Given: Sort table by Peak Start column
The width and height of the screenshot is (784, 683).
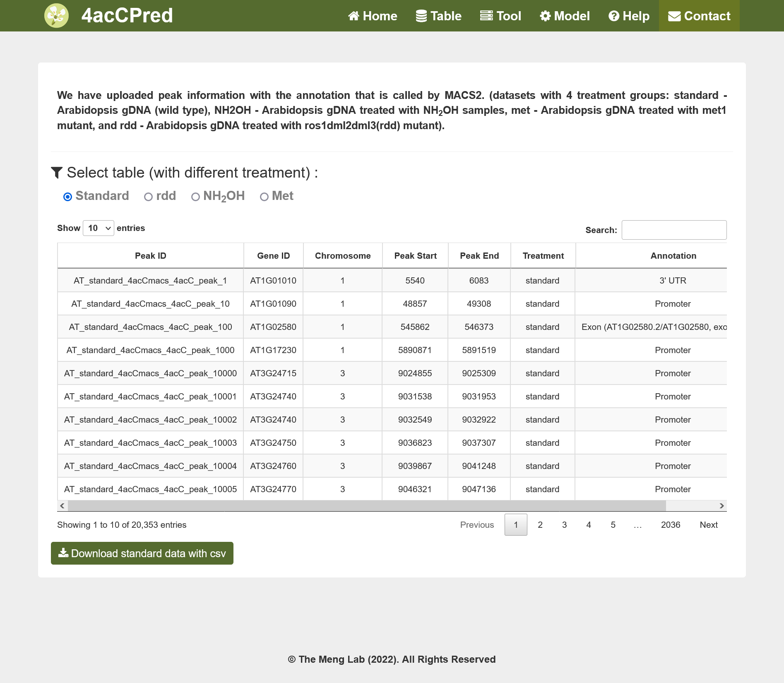Looking at the screenshot, I should 415,256.
